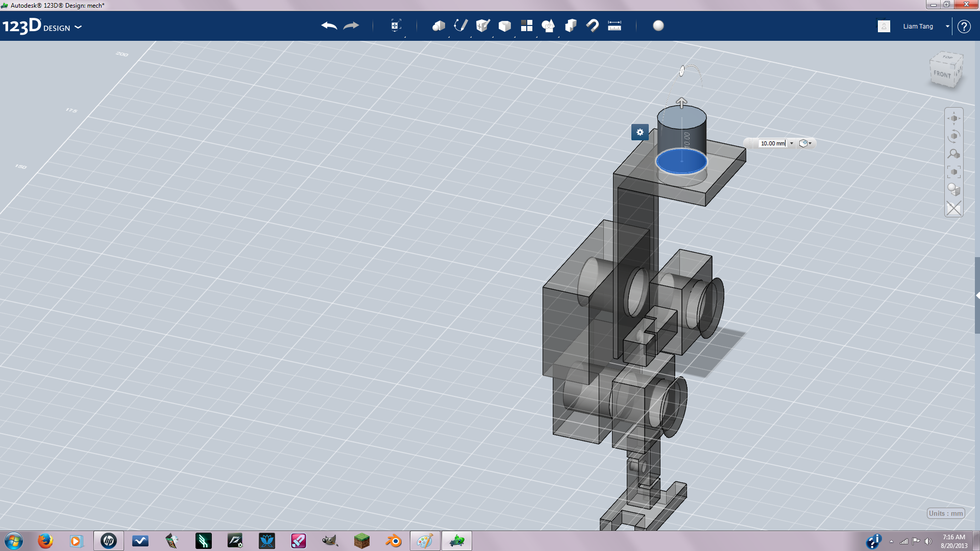Click the user profile avatar

pos(884,26)
